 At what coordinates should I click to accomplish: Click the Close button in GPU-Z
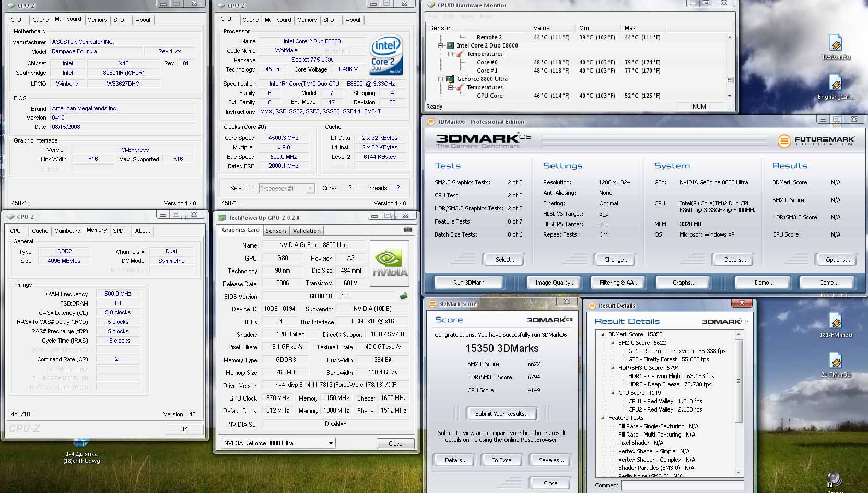coord(395,443)
